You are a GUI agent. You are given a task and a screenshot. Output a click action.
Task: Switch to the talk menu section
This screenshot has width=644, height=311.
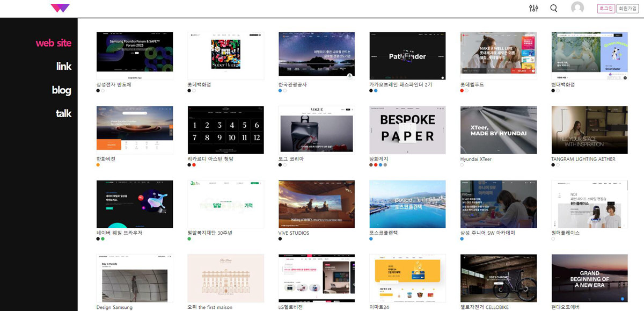click(64, 113)
